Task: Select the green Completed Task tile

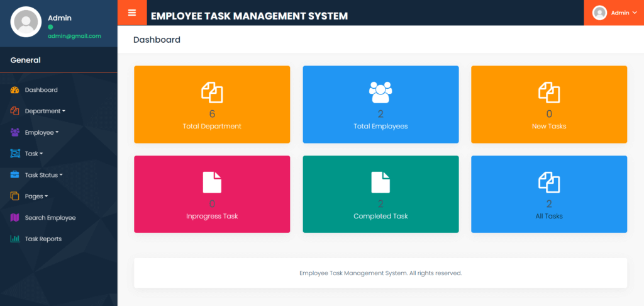Action: tap(380, 194)
